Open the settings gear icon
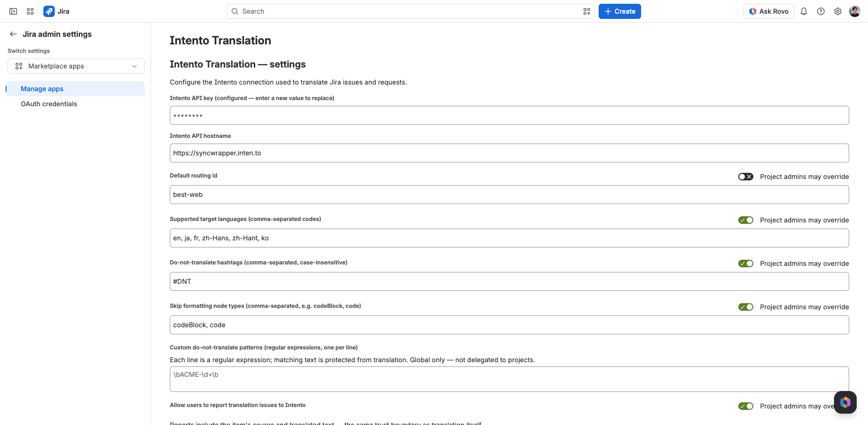This screenshot has height=425, width=868. 838,11
